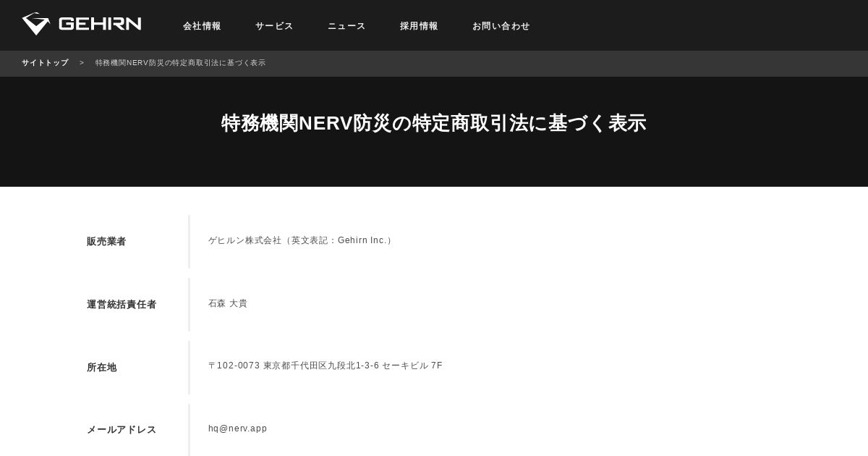The height and width of the screenshot is (456, 868).
Task: Select the 所在地 row label
Action: pyautogui.click(x=102, y=368)
